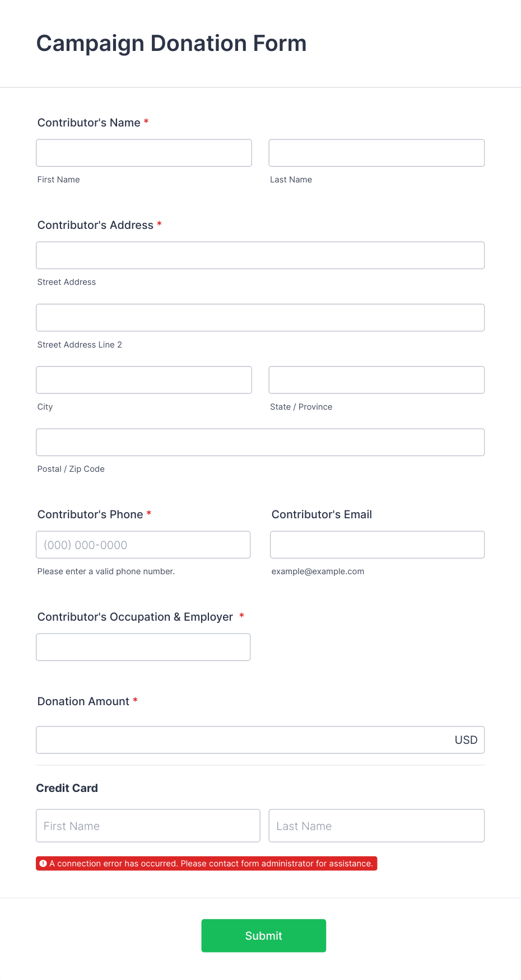Click the connection error message banner
The image size is (521, 980).
pos(207,864)
